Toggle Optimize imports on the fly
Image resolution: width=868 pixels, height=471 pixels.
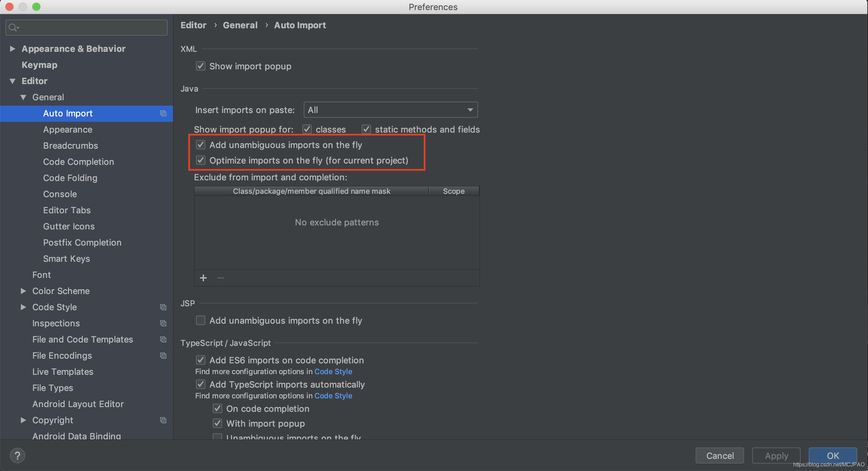click(201, 160)
